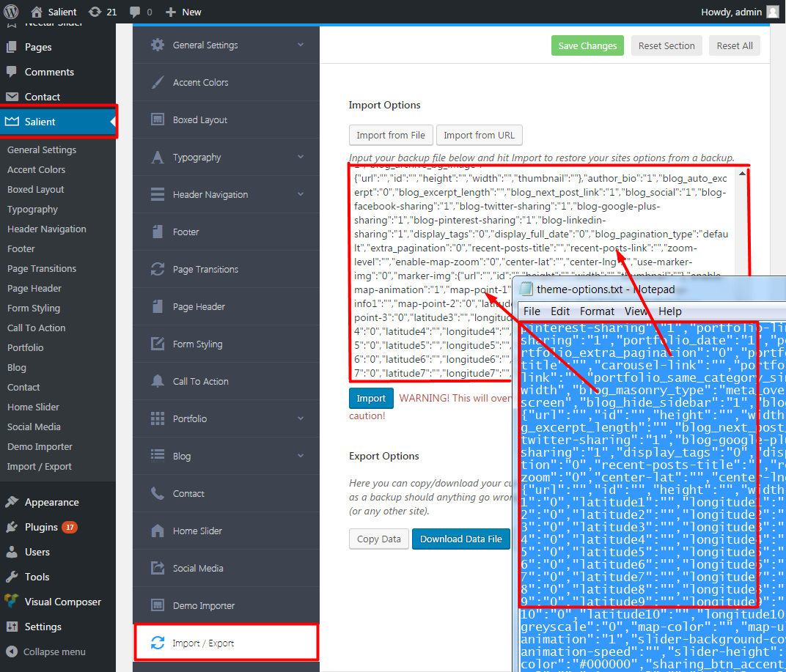
Task: Open Import / Export link in left submenu
Action: [x=40, y=467]
